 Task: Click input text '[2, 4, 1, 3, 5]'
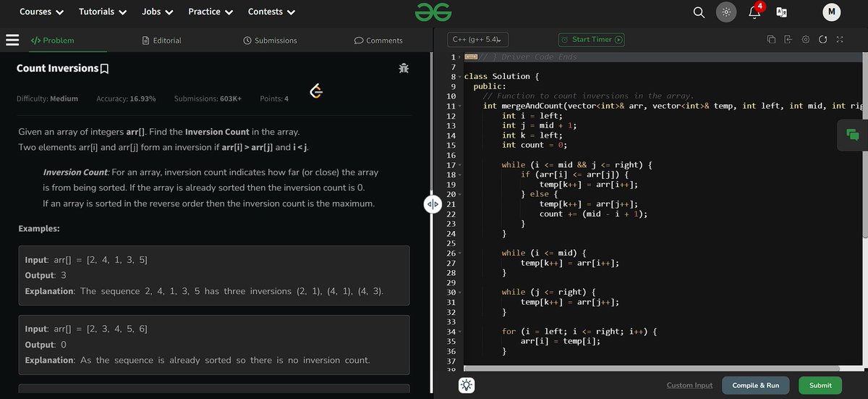[x=116, y=259]
